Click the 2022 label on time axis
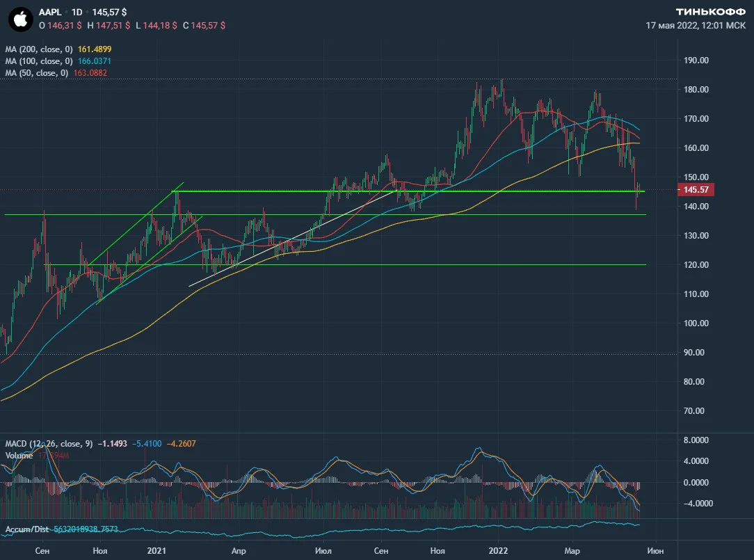The image size is (754, 560). pos(498,550)
